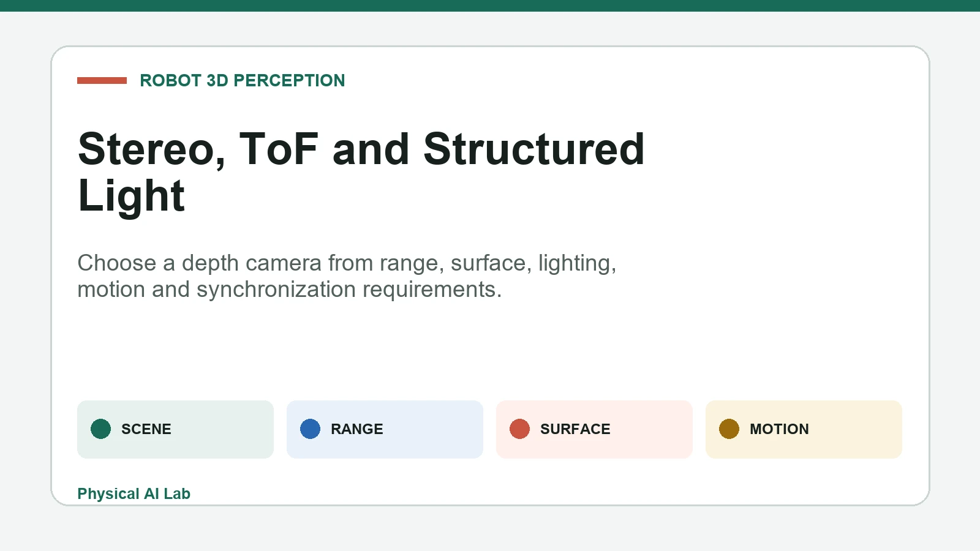Click the word Structured in the title
This screenshot has width=980, height=551.
[533, 149]
